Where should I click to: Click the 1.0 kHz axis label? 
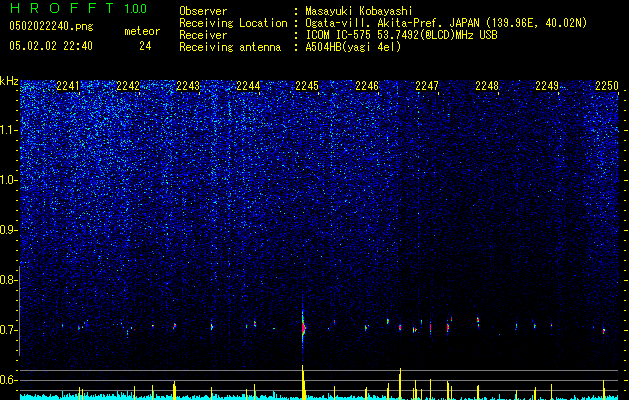tap(9, 180)
